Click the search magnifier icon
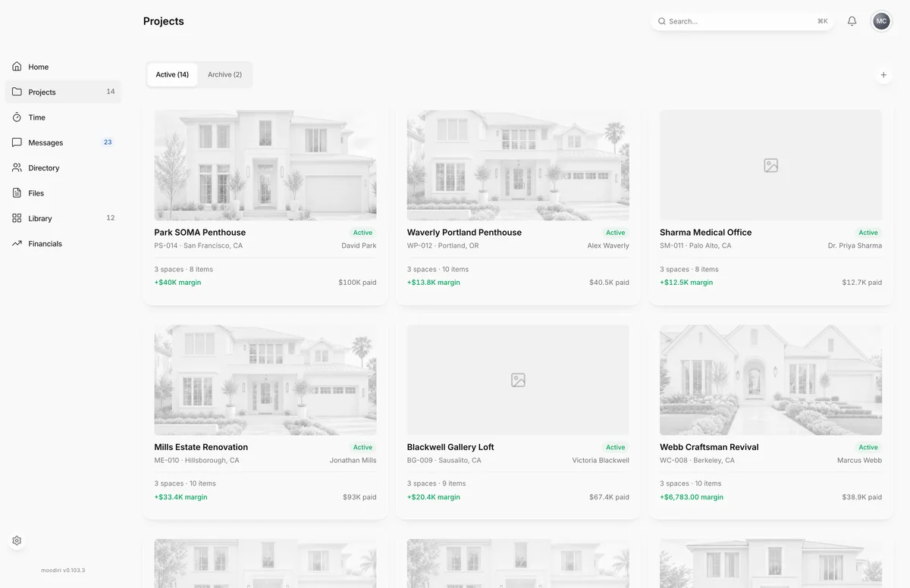 click(x=661, y=21)
